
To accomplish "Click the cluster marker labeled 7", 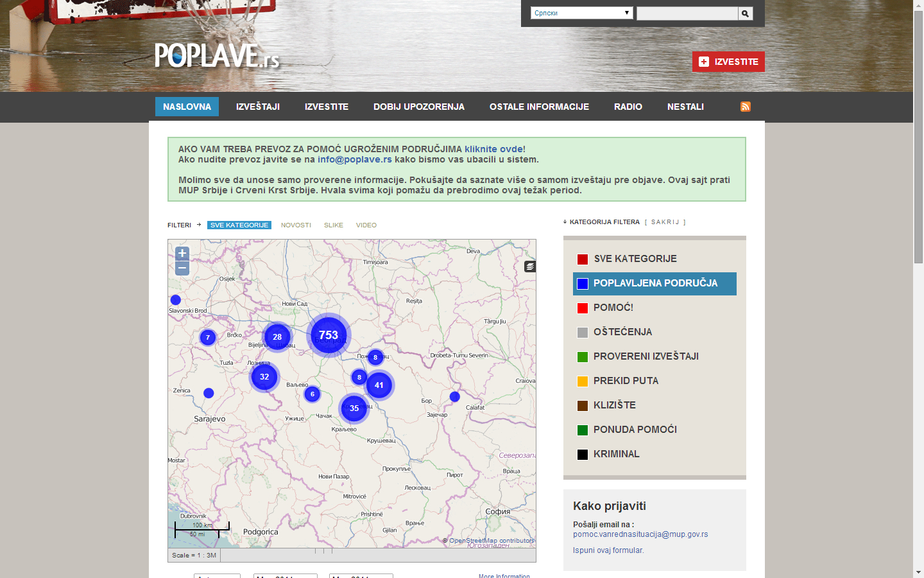I will 208,337.
